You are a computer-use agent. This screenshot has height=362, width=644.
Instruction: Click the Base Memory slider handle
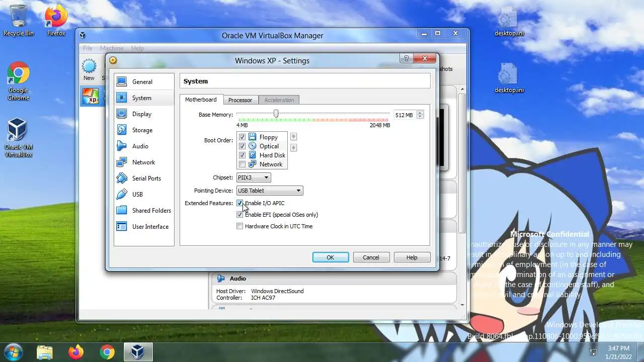pyautogui.click(x=276, y=114)
